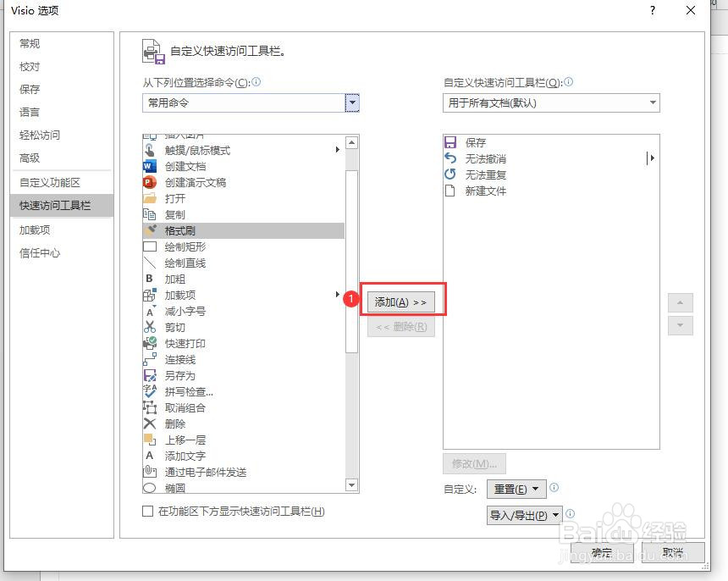Enable 在功能区下方显示快速访问工具栏 checkbox
Image resolution: width=728 pixels, height=581 pixels.
click(x=147, y=512)
